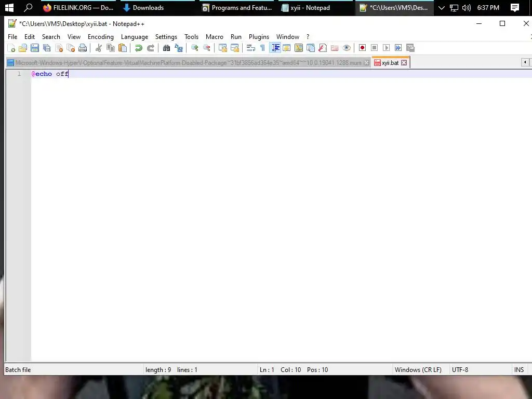This screenshot has width=532, height=399.
Task: Open the Language menu
Action: tap(135, 37)
